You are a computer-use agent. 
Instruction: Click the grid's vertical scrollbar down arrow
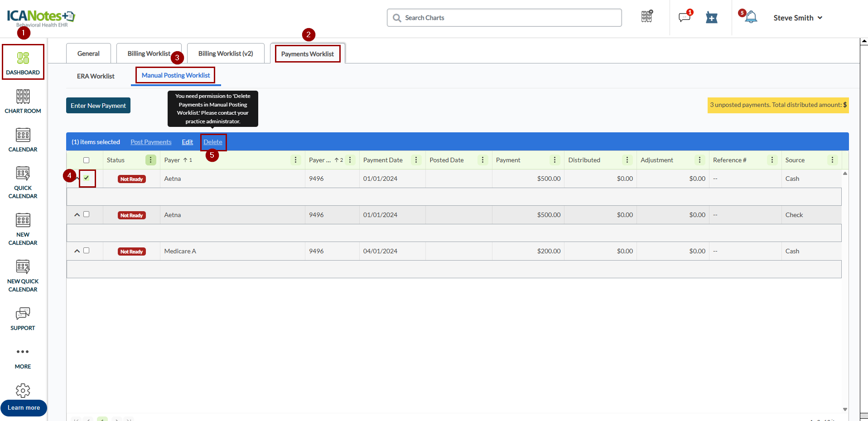(845, 409)
